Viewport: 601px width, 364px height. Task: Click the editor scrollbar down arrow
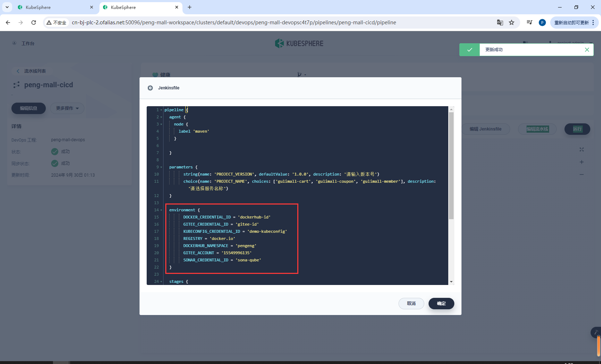click(x=451, y=282)
